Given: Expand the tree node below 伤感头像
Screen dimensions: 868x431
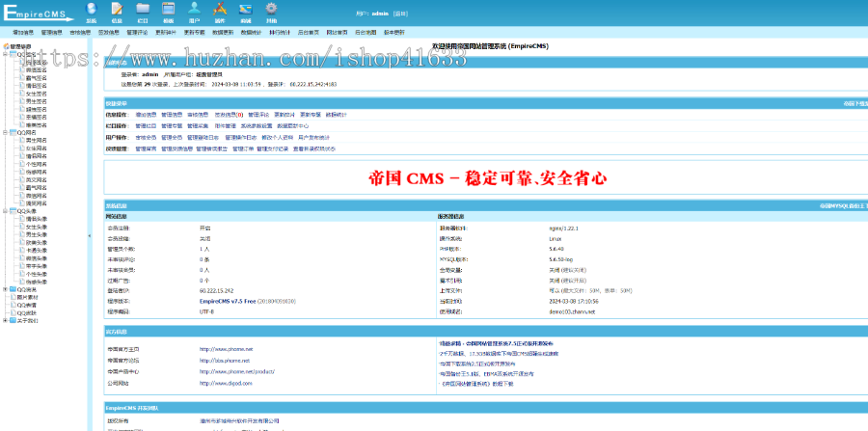Looking at the screenshot, I should [6, 289].
